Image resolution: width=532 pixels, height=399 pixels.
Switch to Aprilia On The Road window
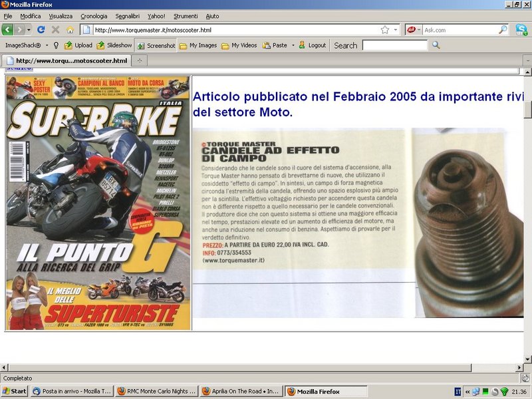pyautogui.click(x=241, y=391)
